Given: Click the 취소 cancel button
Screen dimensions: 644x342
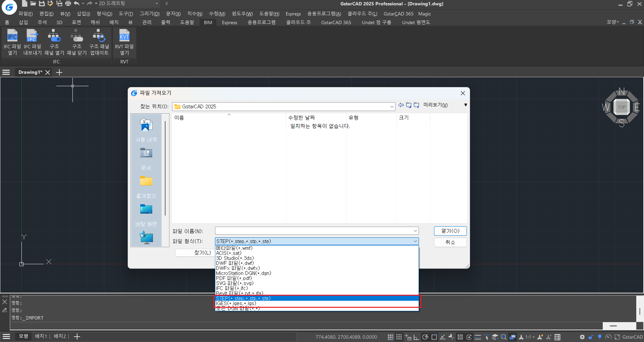Looking at the screenshot, I should coord(450,242).
